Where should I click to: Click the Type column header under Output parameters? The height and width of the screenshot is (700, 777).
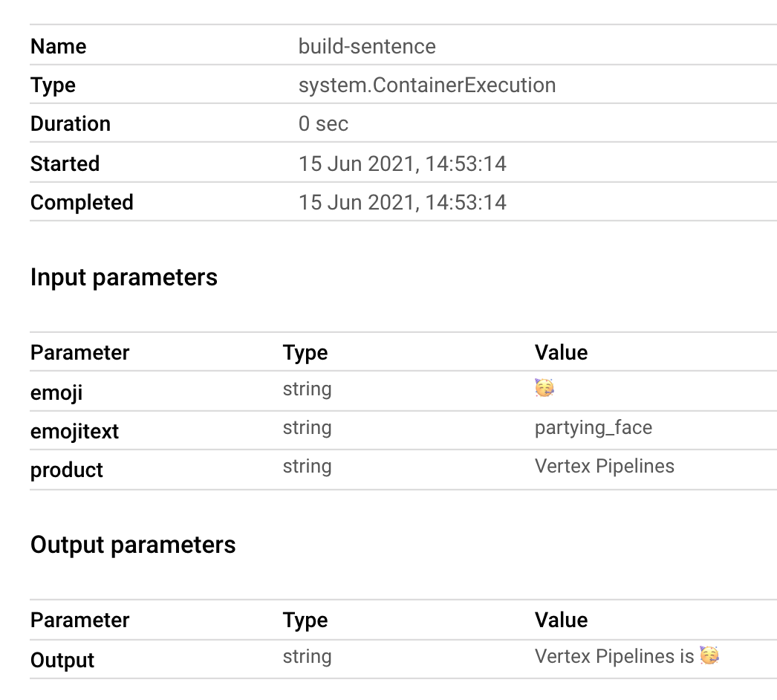[x=305, y=620]
